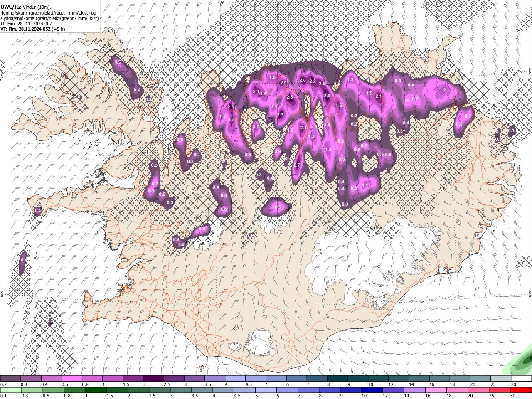Click the pink 18–20 rain-scale swatch

(x=457, y=390)
